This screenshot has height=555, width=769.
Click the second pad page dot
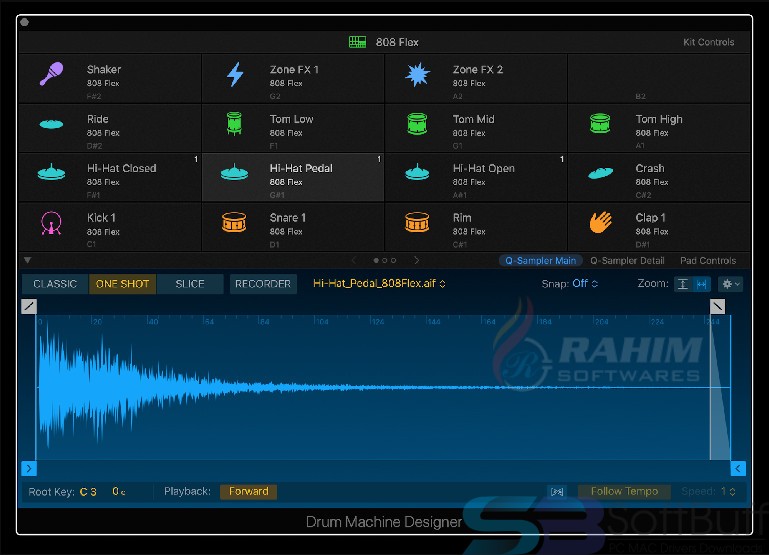coord(384,260)
